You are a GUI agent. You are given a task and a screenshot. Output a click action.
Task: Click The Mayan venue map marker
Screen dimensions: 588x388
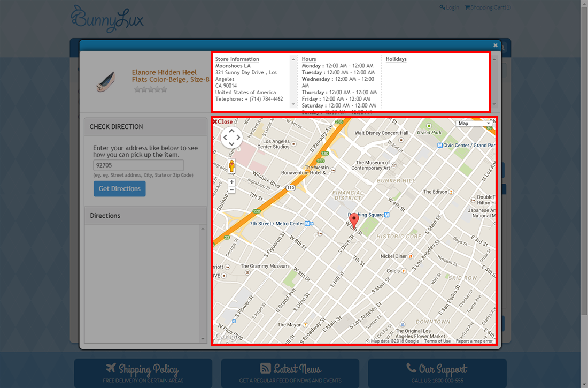click(x=306, y=325)
